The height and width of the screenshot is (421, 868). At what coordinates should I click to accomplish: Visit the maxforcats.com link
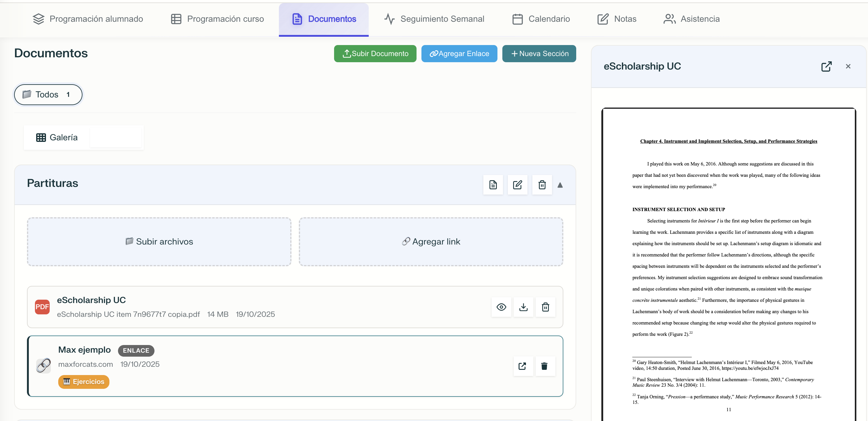click(86, 364)
